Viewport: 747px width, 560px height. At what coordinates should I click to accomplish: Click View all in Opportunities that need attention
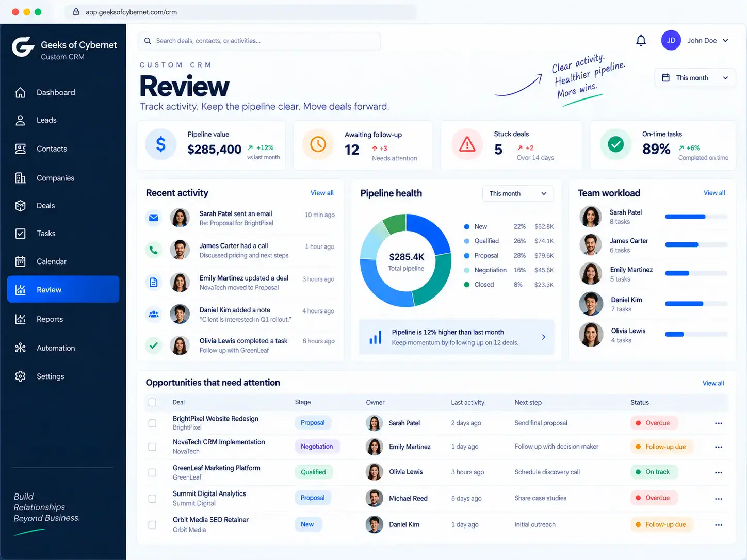coord(713,383)
